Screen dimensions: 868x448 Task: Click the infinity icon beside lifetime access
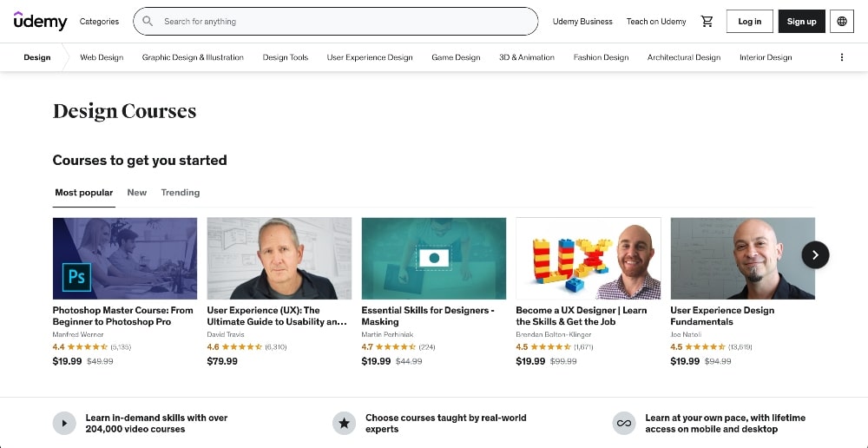624,424
